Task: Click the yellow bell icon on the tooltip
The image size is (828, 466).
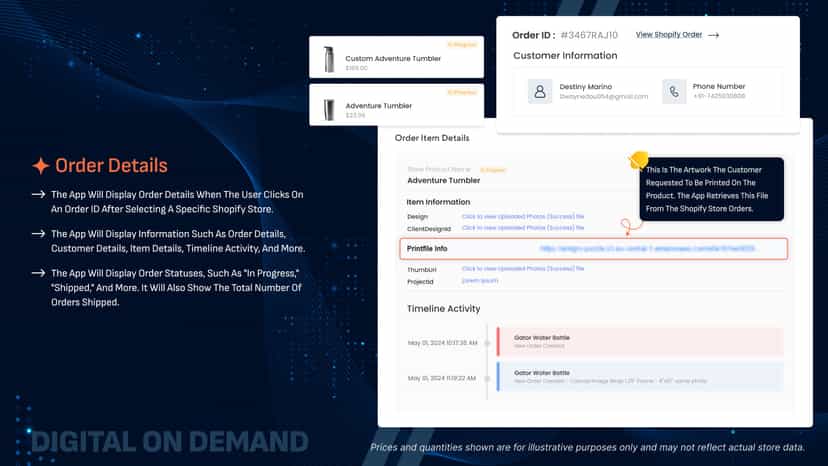Action: pos(638,160)
